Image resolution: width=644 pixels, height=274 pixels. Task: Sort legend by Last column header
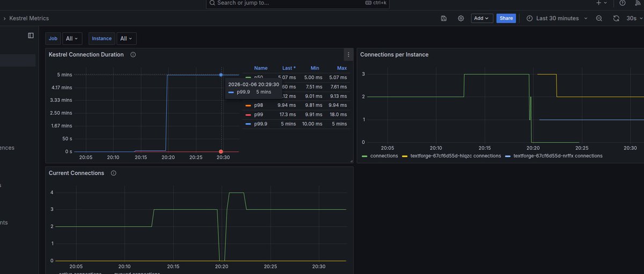coord(289,68)
